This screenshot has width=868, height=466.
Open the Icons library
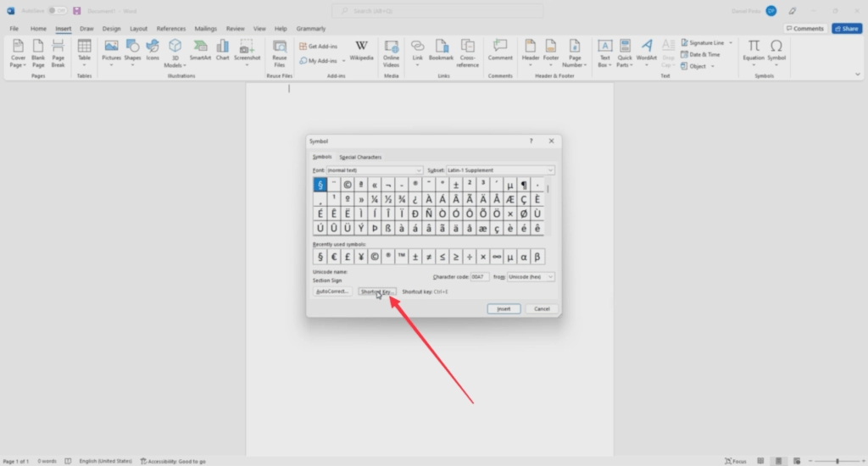pos(153,51)
